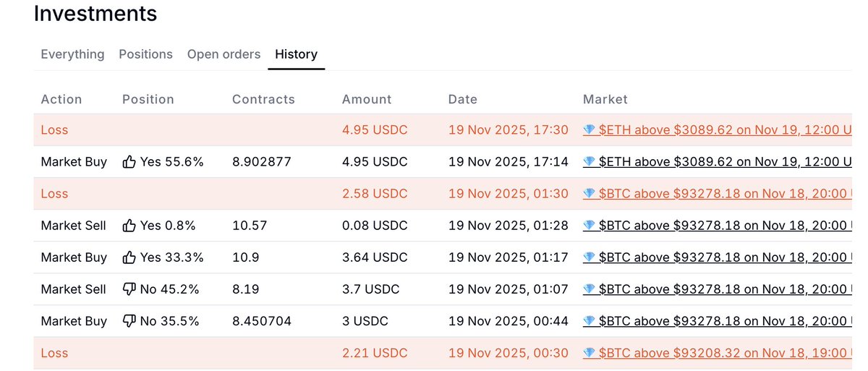Switch to the Everything tab
The image size is (868, 371).
coord(72,54)
